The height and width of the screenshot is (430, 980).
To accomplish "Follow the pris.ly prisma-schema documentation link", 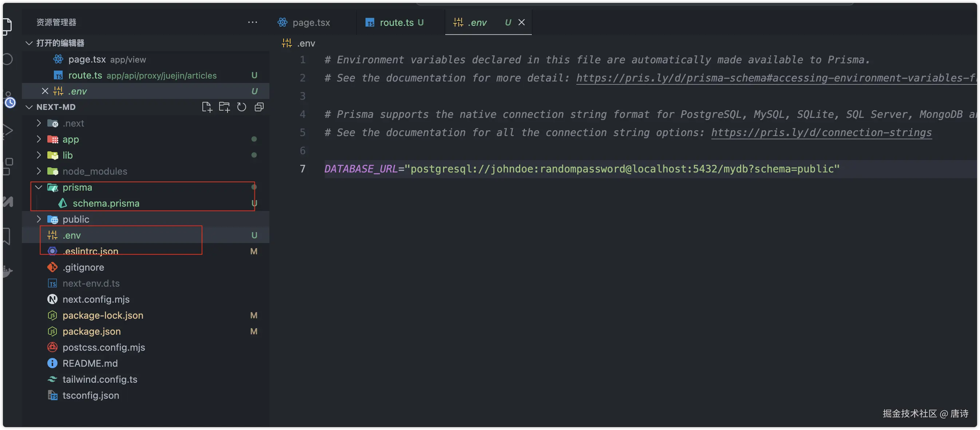I will 776,78.
